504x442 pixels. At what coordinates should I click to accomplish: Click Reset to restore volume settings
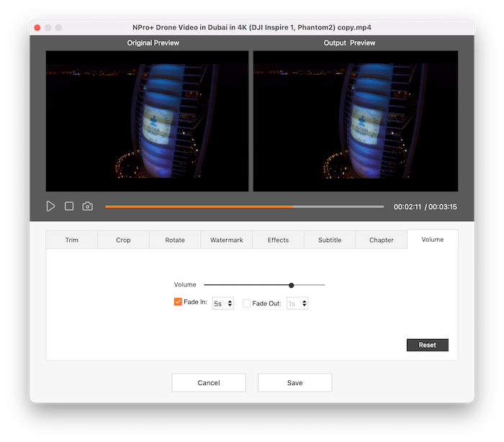(427, 345)
